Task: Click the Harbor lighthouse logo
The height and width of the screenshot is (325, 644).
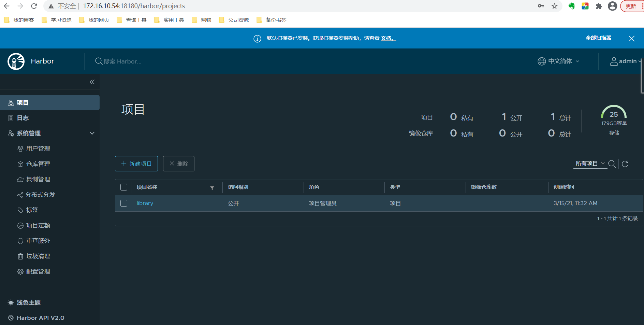Action: pyautogui.click(x=16, y=61)
